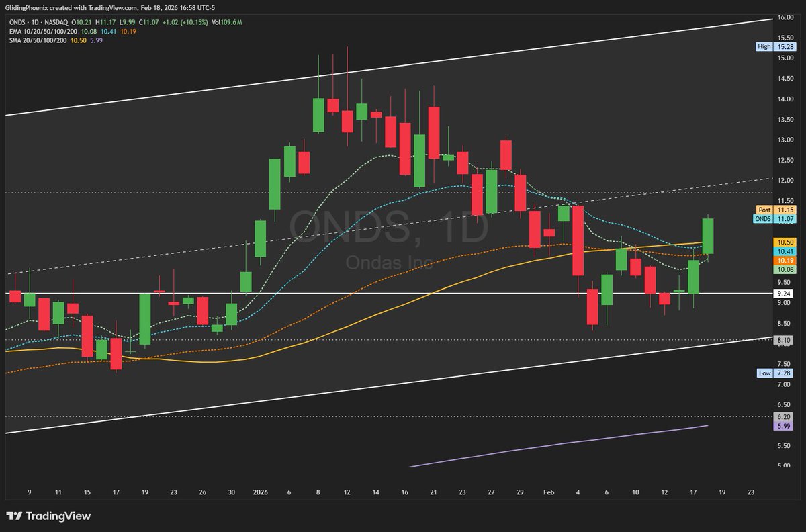Click the date label 14 on the time axis
Screen dimensions: 806x532
click(x=375, y=492)
